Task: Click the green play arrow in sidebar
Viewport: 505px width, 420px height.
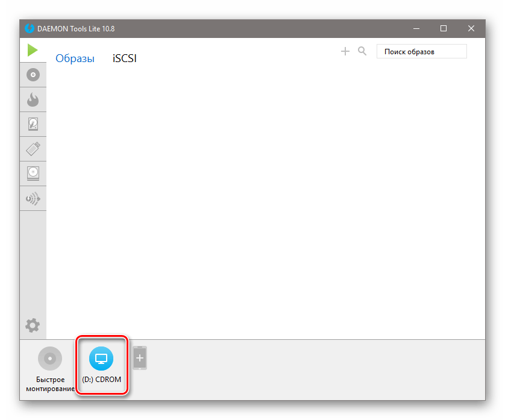Action: (33, 51)
